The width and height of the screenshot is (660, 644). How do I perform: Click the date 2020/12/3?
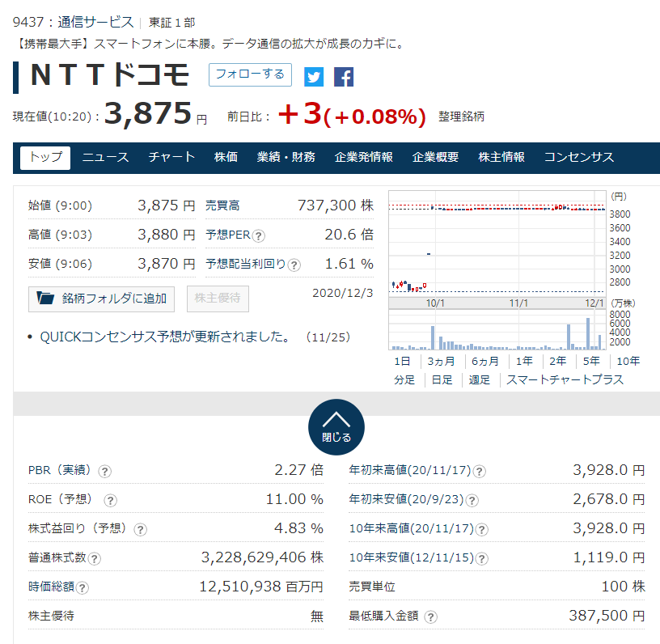pos(343,293)
